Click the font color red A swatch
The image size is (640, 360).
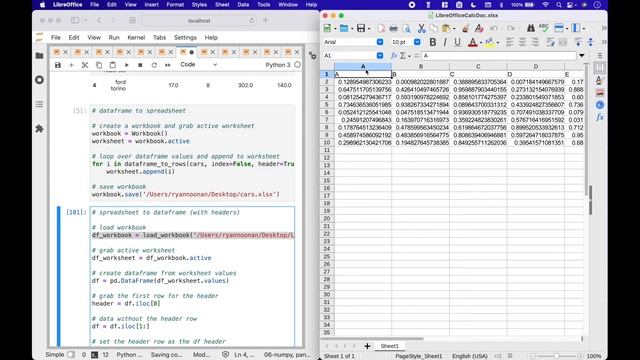(473, 42)
